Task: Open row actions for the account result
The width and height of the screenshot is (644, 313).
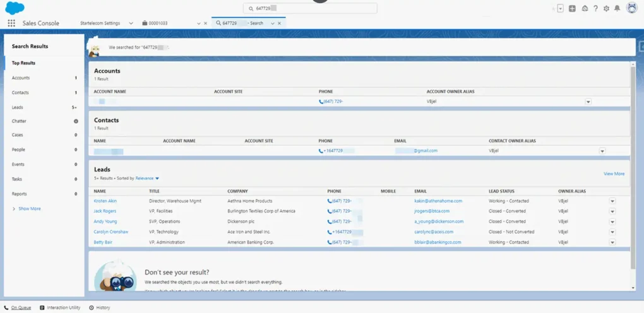Action: (x=588, y=102)
